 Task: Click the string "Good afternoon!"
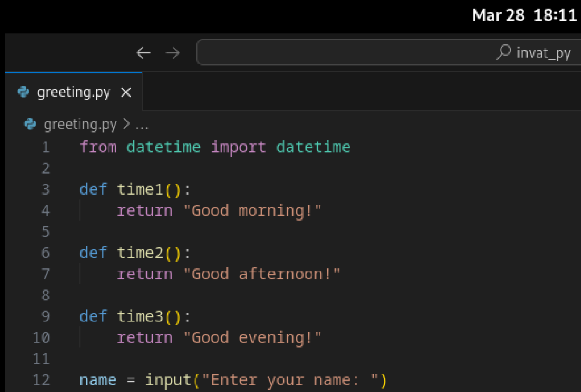[x=262, y=274]
